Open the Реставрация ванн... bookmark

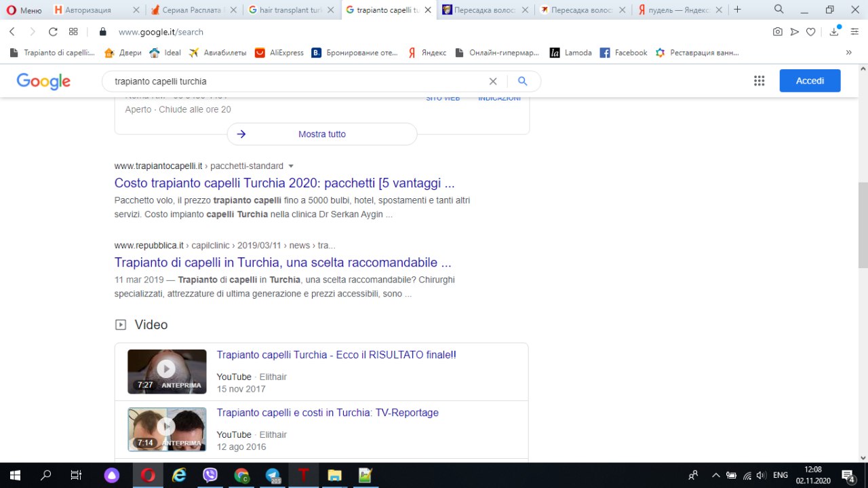pyautogui.click(x=697, y=52)
